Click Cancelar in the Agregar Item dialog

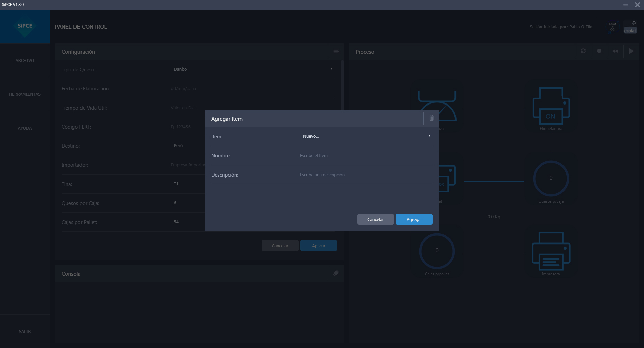coord(375,219)
